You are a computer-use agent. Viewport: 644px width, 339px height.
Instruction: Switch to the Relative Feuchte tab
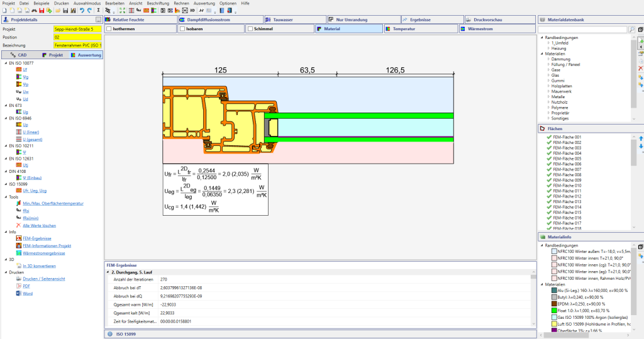point(140,19)
